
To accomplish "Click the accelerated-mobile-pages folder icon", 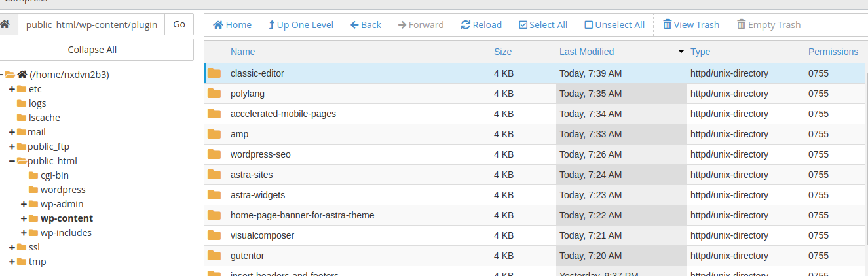I will tap(214, 114).
